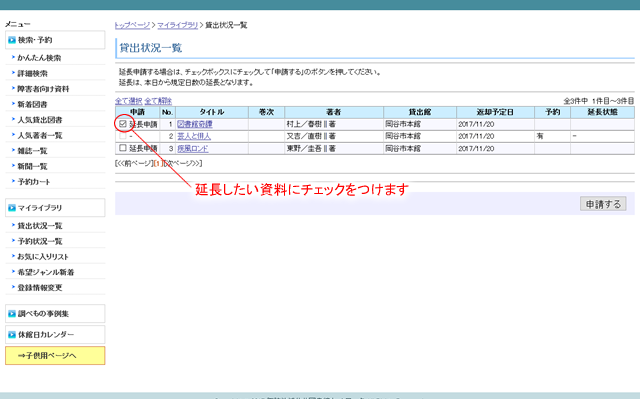Open the 図書館奇譚 title link
This screenshot has height=399, width=640.
coord(195,124)
